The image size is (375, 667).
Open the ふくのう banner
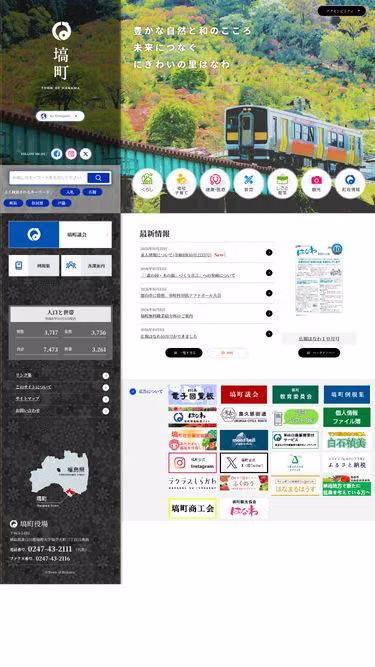click(244, 484)
